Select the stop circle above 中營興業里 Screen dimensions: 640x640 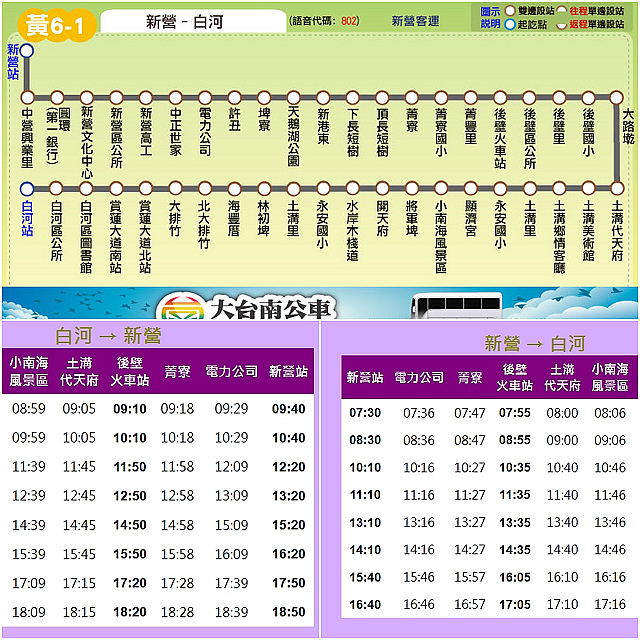click(x=27, y=98)
